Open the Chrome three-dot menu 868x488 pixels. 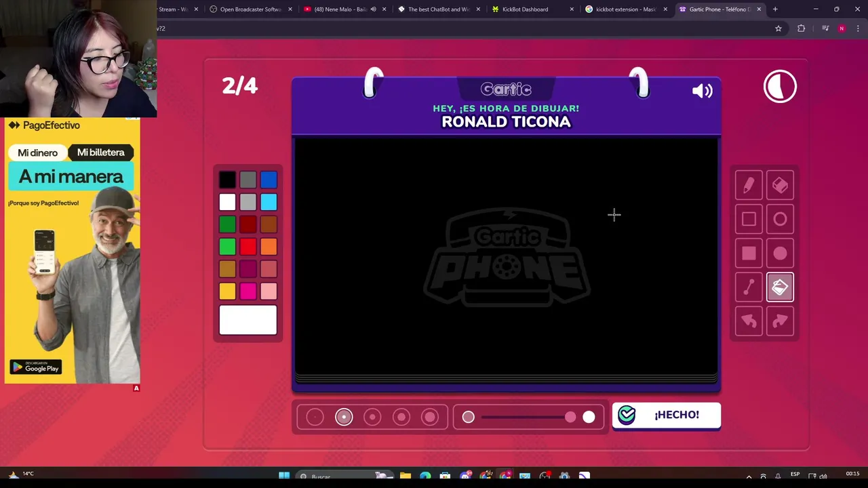pyautogui.click(x=858, y=28)
